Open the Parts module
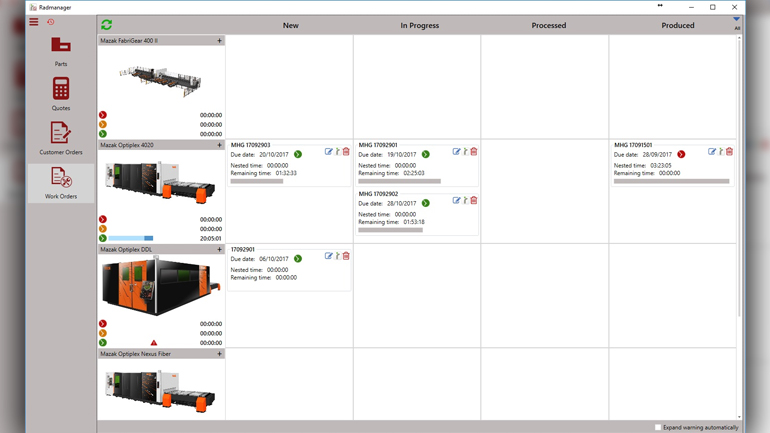770x433 pixels. (x=61, y=52)
